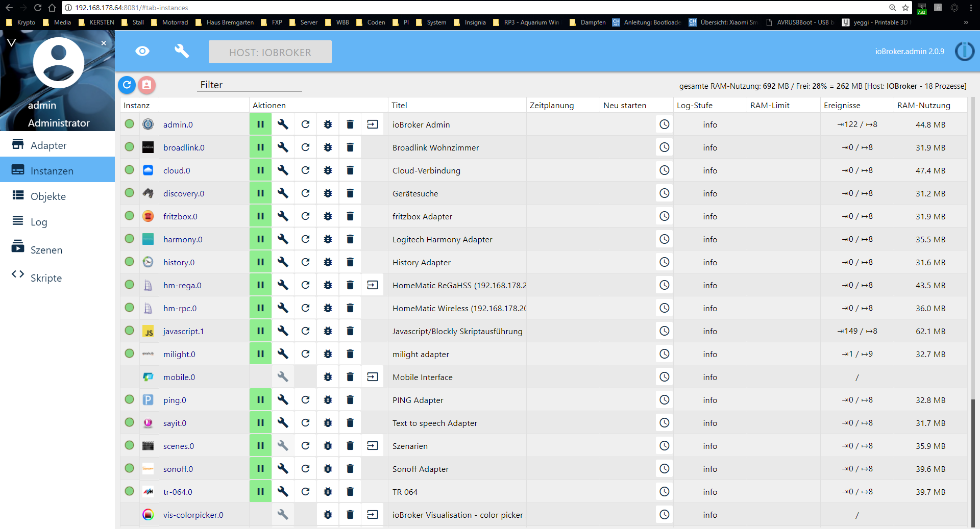Toggle visibility eye icon in header

click(142, 51)
